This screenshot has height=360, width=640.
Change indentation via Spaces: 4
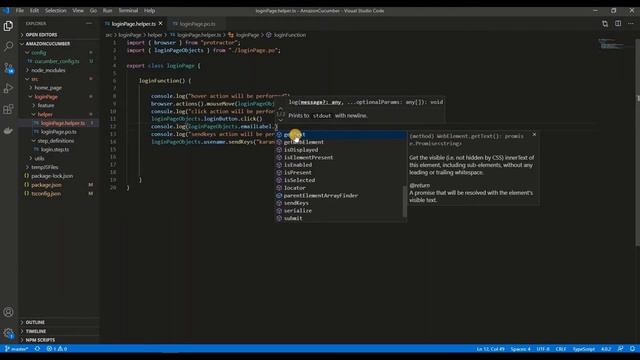pos(520,349)
